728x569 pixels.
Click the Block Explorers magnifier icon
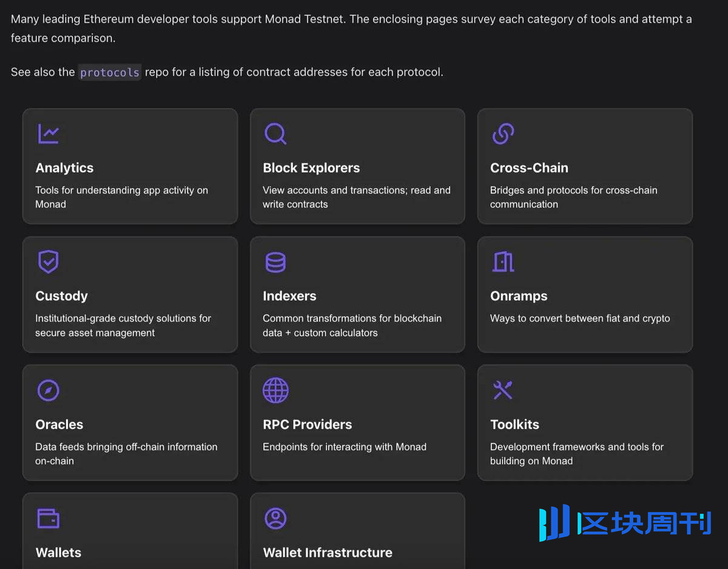point(275,133)
